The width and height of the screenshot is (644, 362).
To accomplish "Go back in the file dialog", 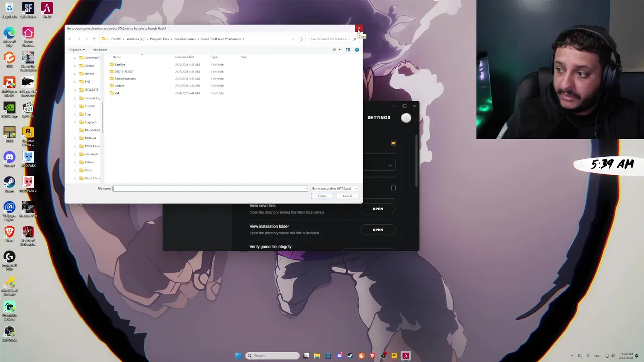I will 70,39.
